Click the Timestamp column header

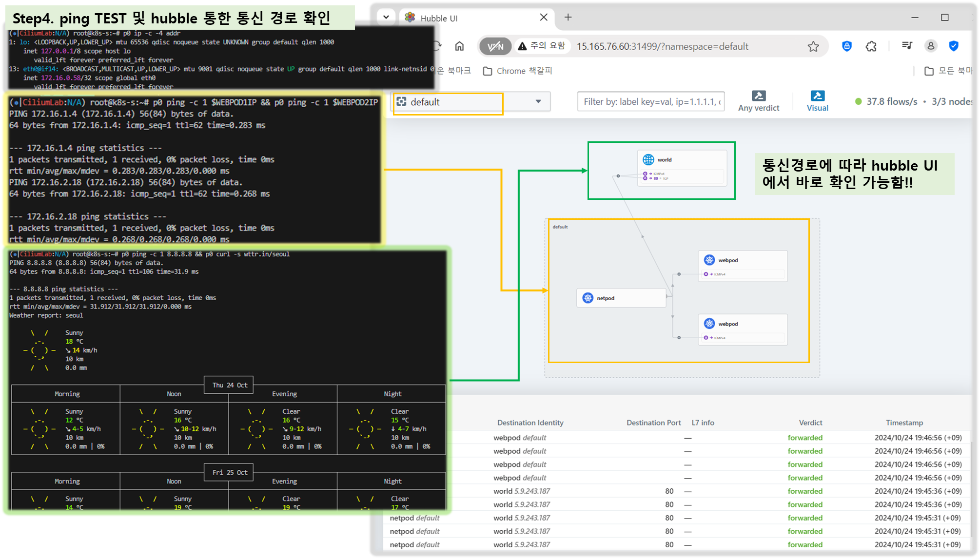(904, 423)
